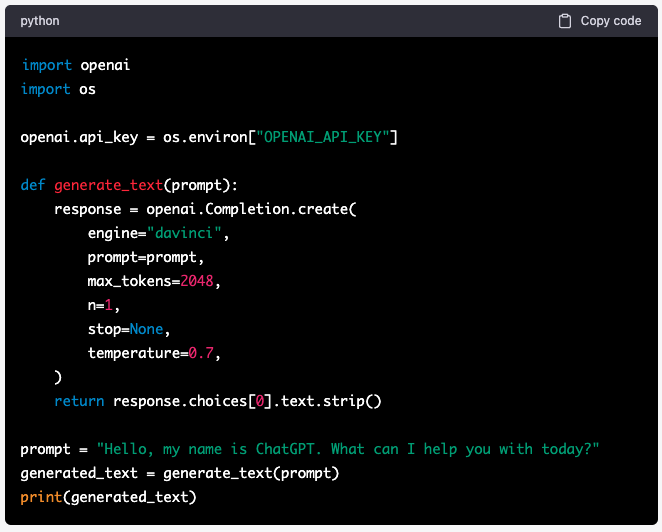This screenshot has width=662, height=532.
Task: Click openai.Completion.create call text
Action: tap(252, 209)
